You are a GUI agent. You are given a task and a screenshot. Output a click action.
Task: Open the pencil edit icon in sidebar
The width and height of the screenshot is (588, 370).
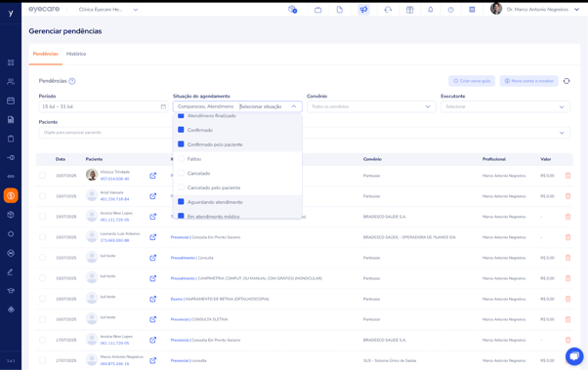[11, 271]
